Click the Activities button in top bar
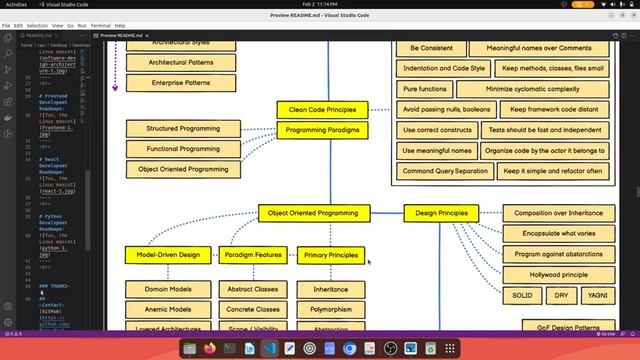640x360 pixels. (16, 4)
